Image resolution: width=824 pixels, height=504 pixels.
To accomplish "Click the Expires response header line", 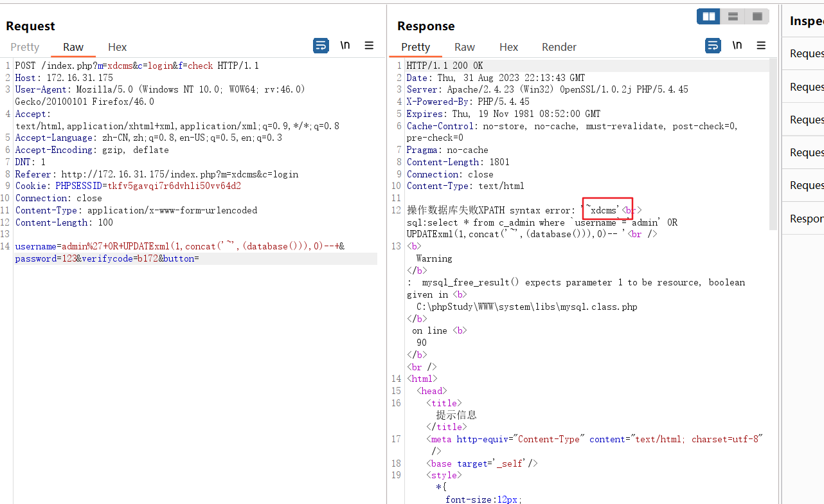I will [504, 114].
